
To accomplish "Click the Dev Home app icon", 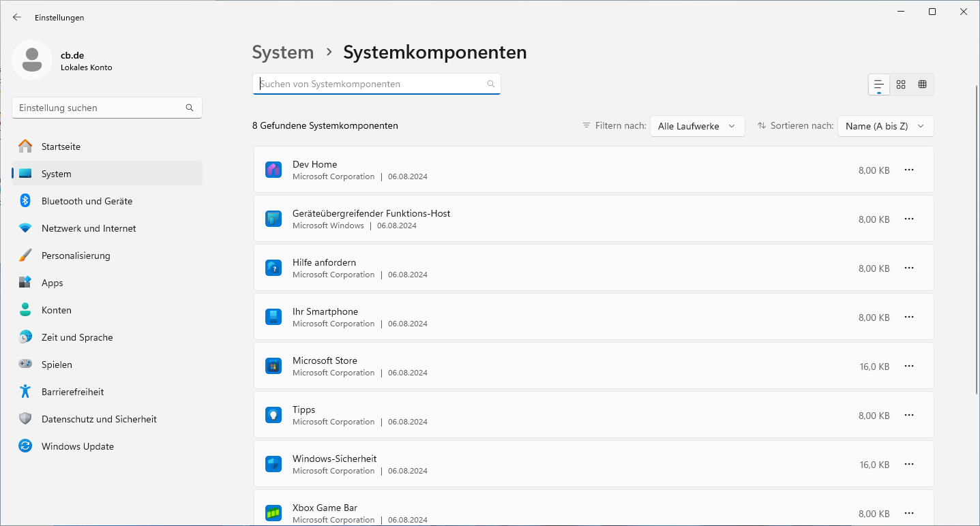I will tap(273, 170).
